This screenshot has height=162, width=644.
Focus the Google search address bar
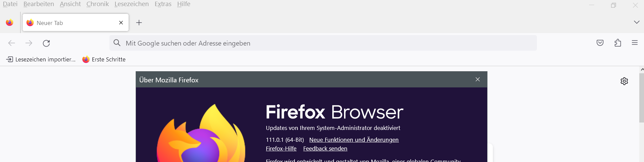point(323,43)
